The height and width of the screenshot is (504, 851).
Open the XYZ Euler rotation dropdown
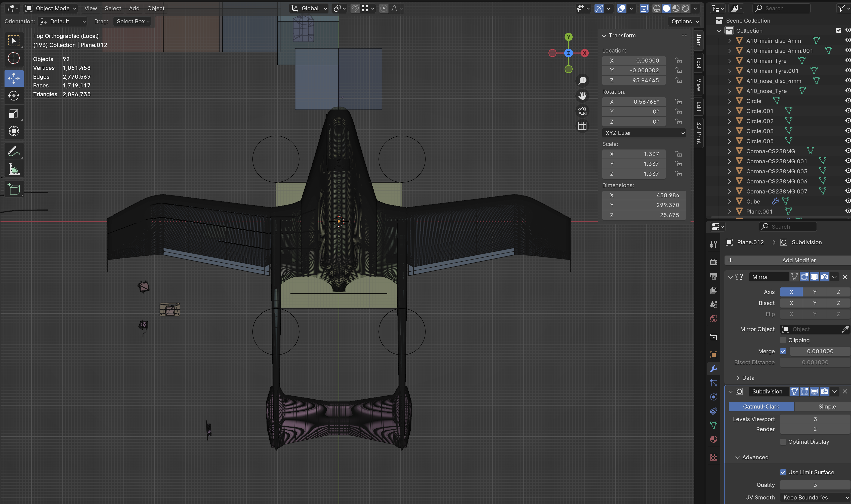tap(644, 133)
